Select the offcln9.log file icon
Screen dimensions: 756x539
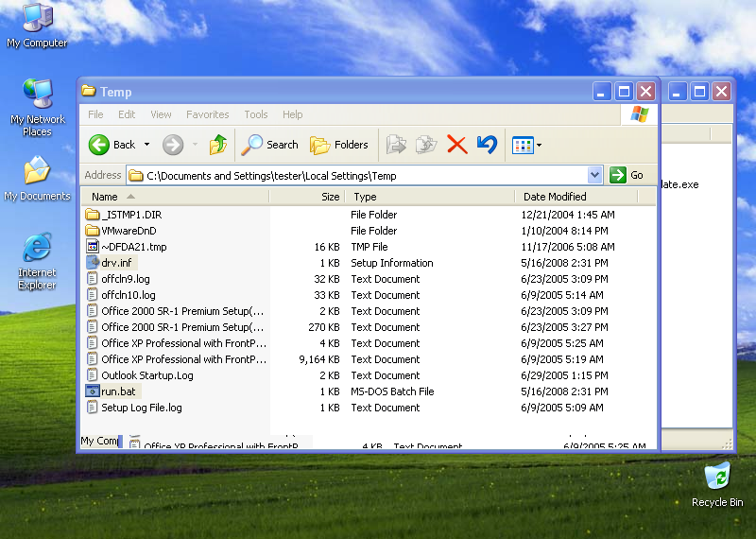click(92, 278)
